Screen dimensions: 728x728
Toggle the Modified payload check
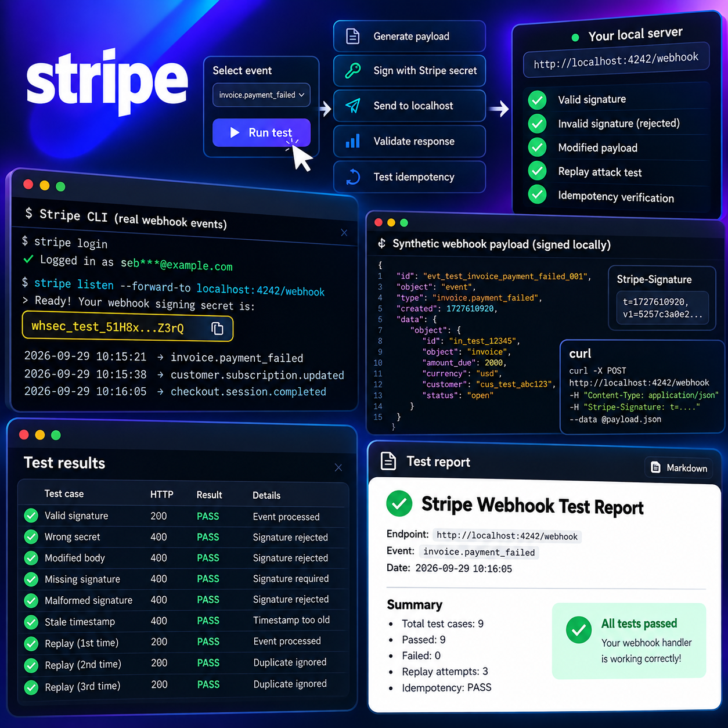click(x=538, y=147)
